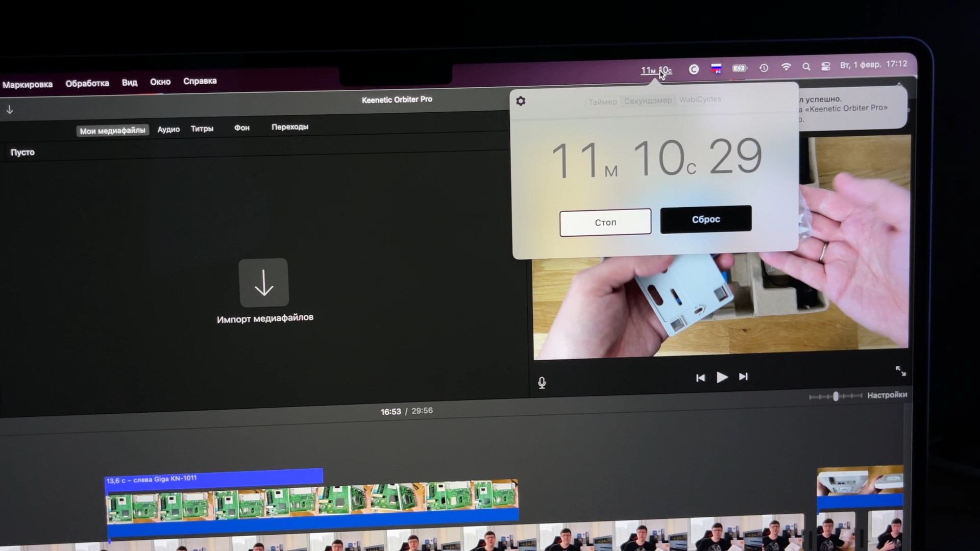This screenshot has width=980, height=551.
Task: Open Time Machine menu bar icon
Action: pos(764,68)
